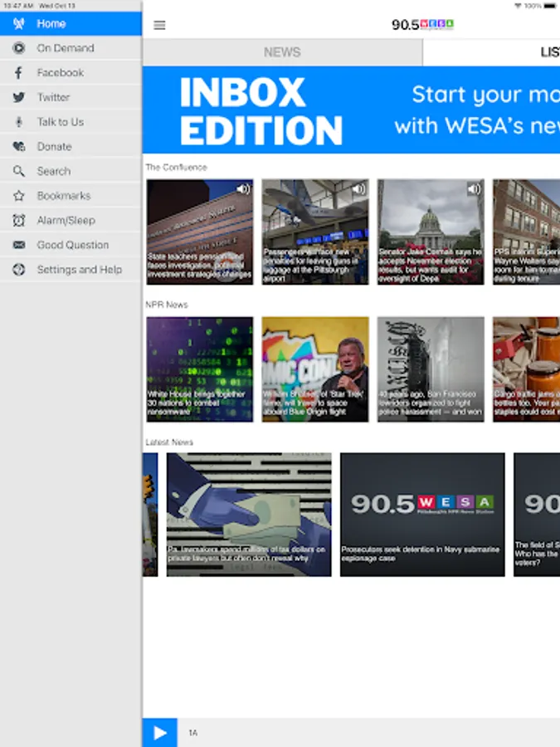Image resolution: width=560 pixels, height=747 pixels.
Task: Tap speaker icon on Pittsburgh airport story
Action: [359, 189]
